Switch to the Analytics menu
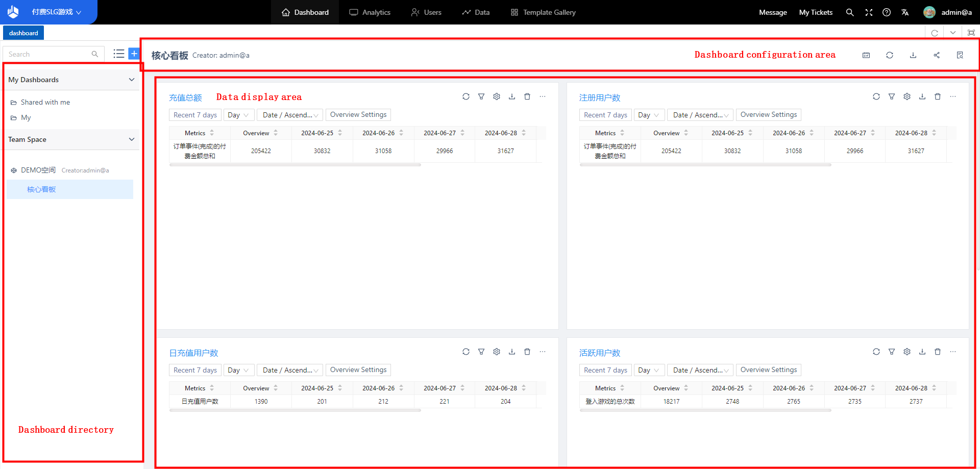The height and width of the screenshot is (469, 980). click(370, 12)
